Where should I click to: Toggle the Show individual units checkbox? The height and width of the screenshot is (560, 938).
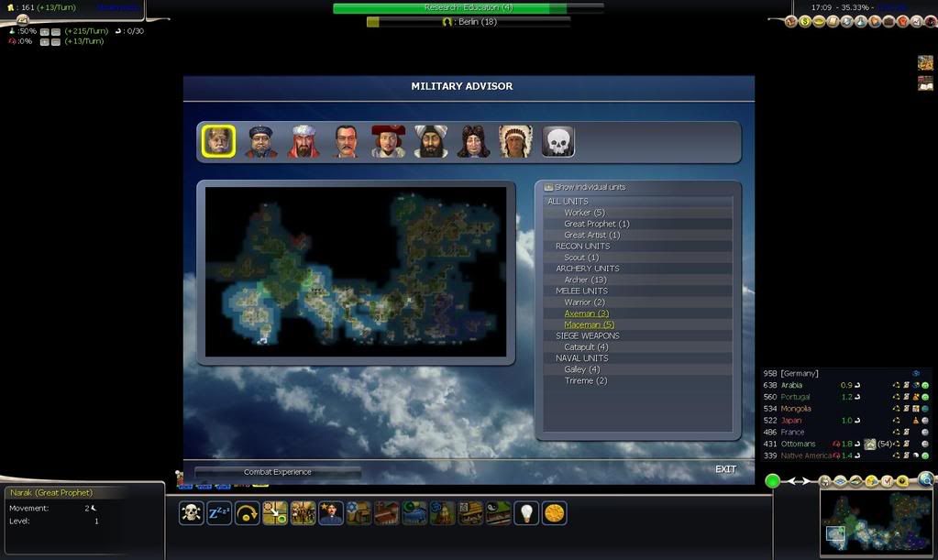(x=548, y=187)
